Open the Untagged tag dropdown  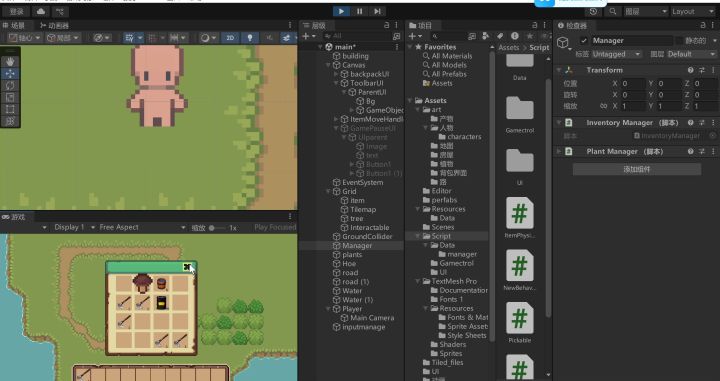coord(616,54)
